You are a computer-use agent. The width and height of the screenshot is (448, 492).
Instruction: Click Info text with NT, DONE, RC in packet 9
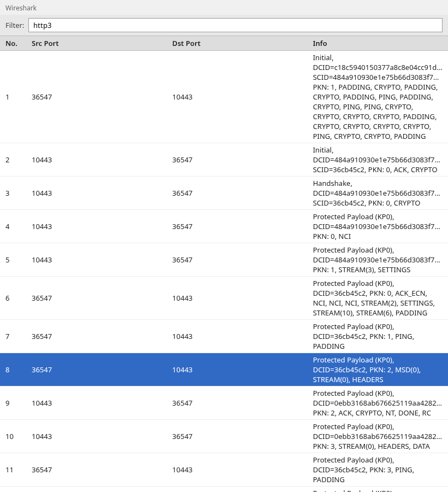(378, 403)
